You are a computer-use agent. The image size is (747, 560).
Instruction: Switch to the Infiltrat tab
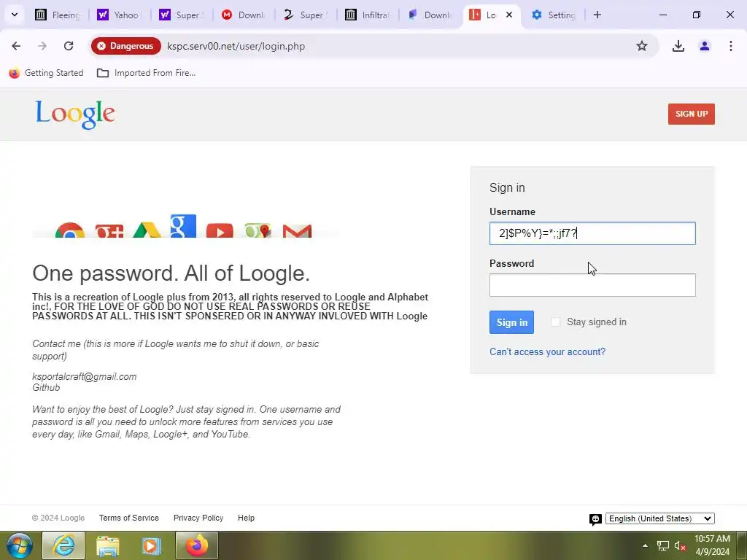point(368,15)
